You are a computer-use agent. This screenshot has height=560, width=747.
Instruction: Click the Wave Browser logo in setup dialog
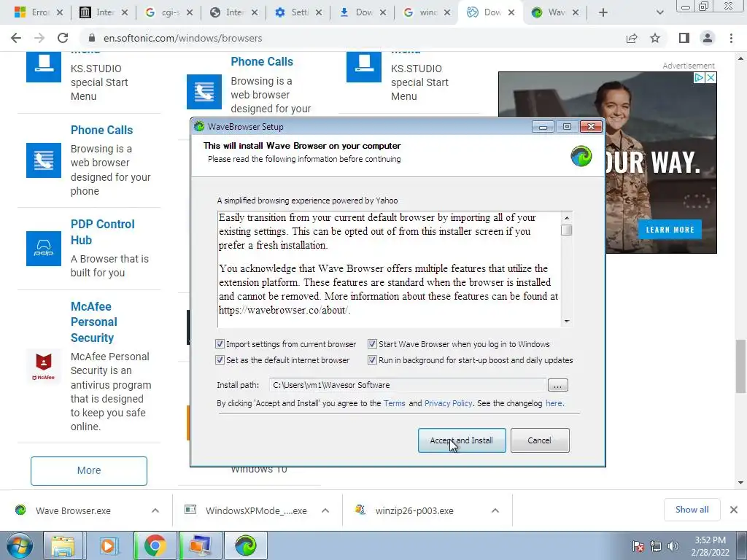click(x=581, y=156)
